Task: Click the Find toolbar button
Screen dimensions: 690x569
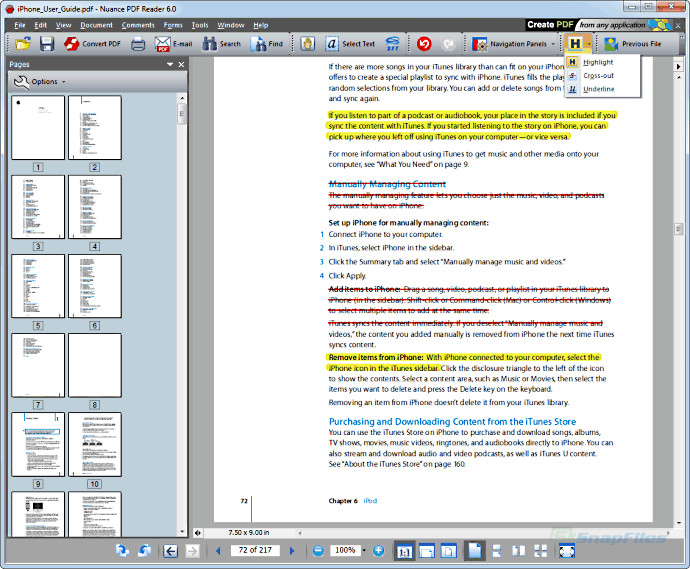Action: tap(267, 44)
